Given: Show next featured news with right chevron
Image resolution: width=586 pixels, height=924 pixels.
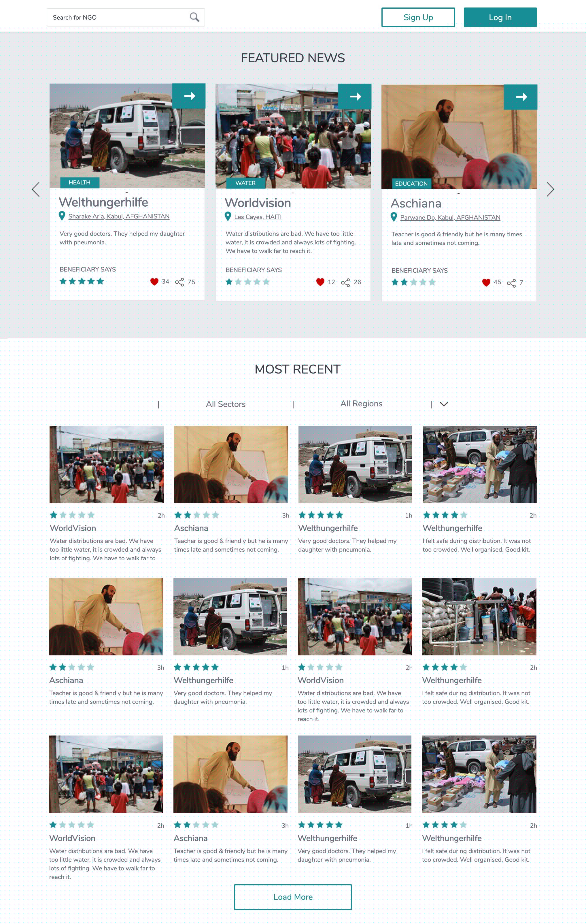Looking at the screenshot, I should tap(550, 190).
